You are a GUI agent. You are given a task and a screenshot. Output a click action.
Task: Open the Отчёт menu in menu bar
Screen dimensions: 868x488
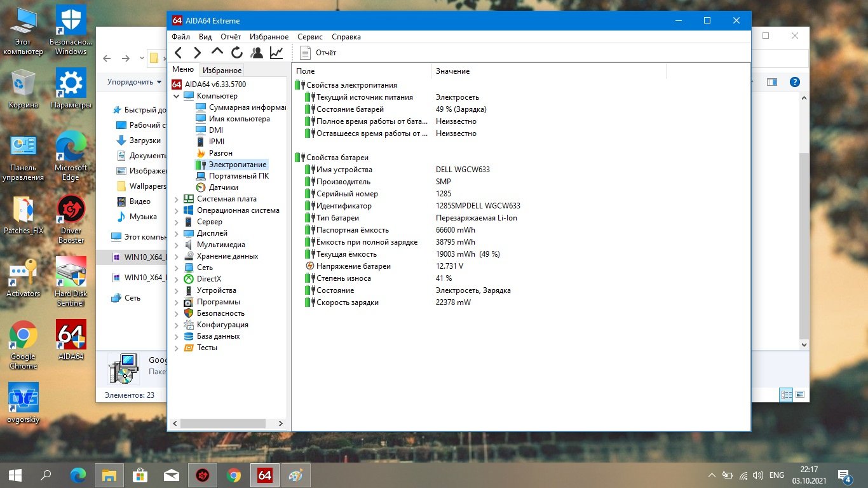[x=231, y=37]
